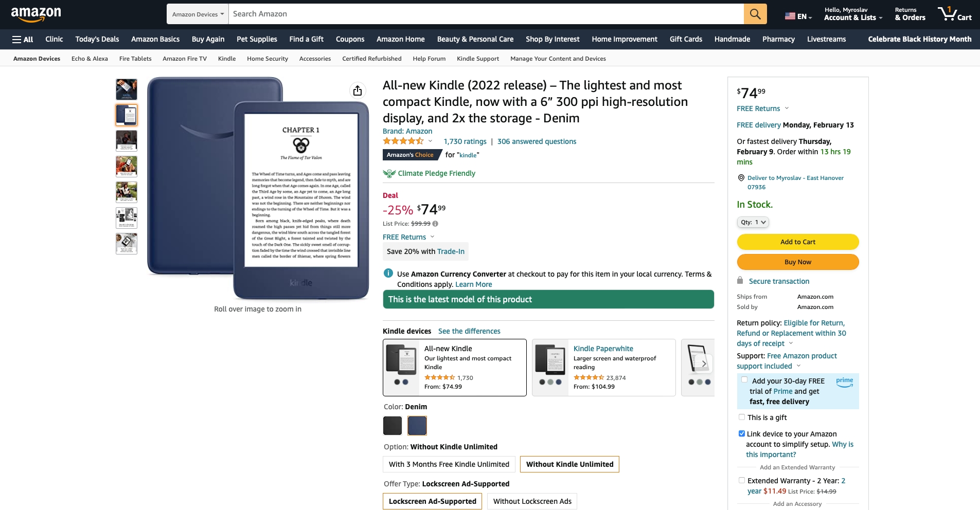Viewport: 980px width, 510px height.
Task: Open the 306 answered questions link
Action: point(537,141)
